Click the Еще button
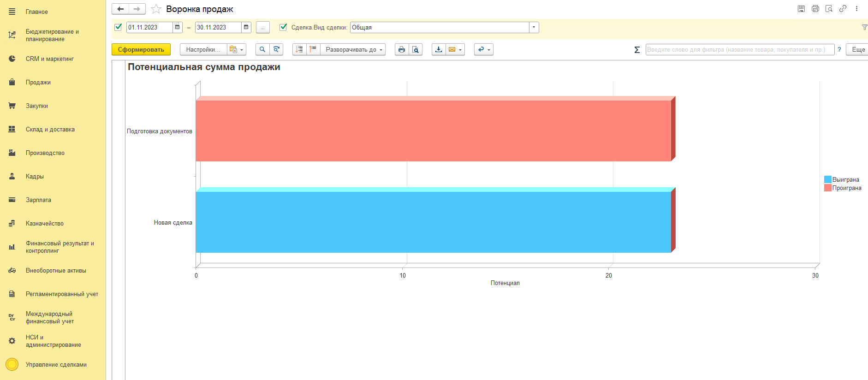 click(857, 49)
